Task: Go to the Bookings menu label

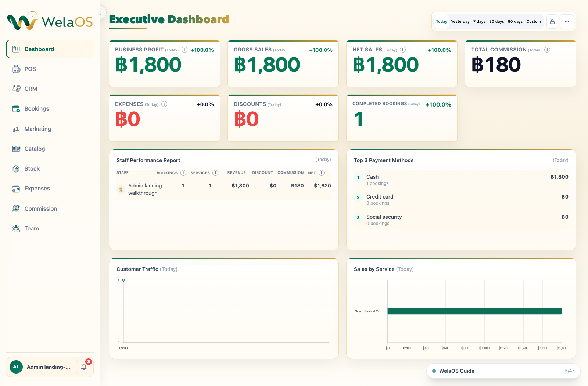Action: click(x=37, y=109)
